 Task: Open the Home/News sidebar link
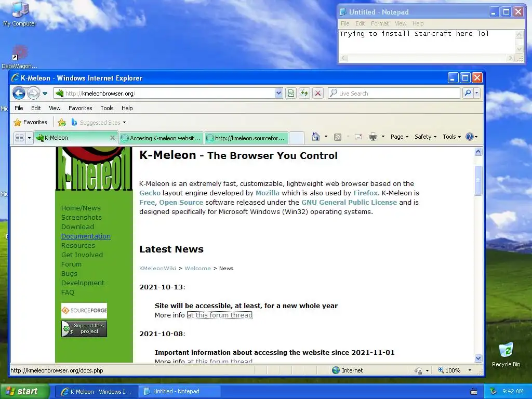click(81, 208)
